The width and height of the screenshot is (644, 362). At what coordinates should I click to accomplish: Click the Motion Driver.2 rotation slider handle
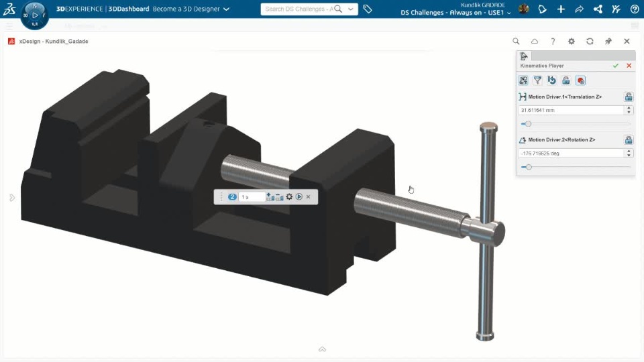529,167
